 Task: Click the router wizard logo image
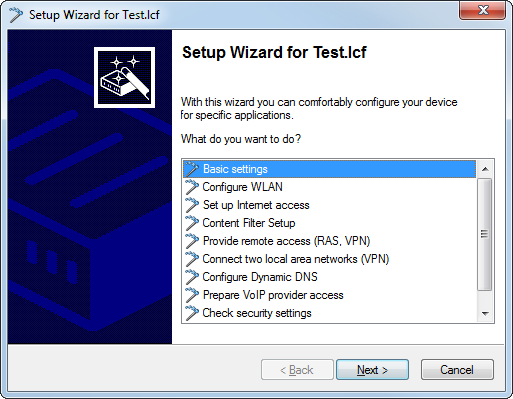click(x=124, y=77)
